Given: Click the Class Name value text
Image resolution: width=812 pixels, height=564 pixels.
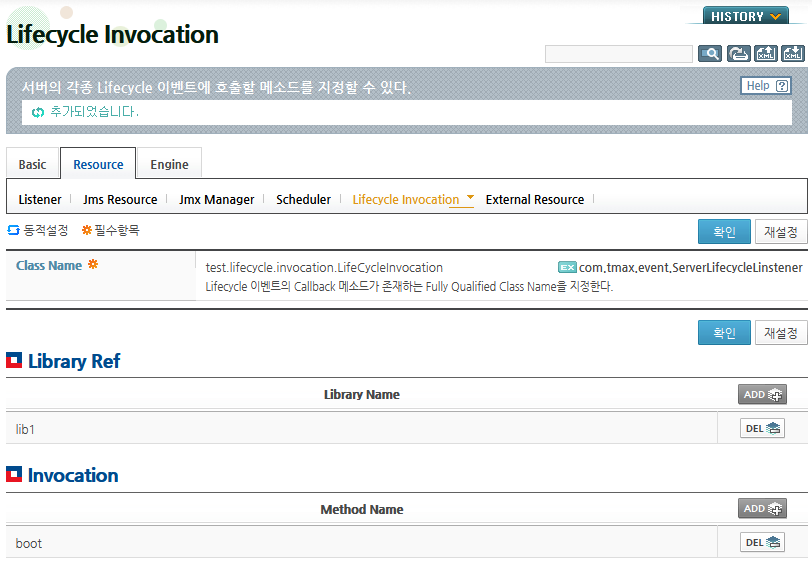Looking at the screenshot, I should 324,267.
